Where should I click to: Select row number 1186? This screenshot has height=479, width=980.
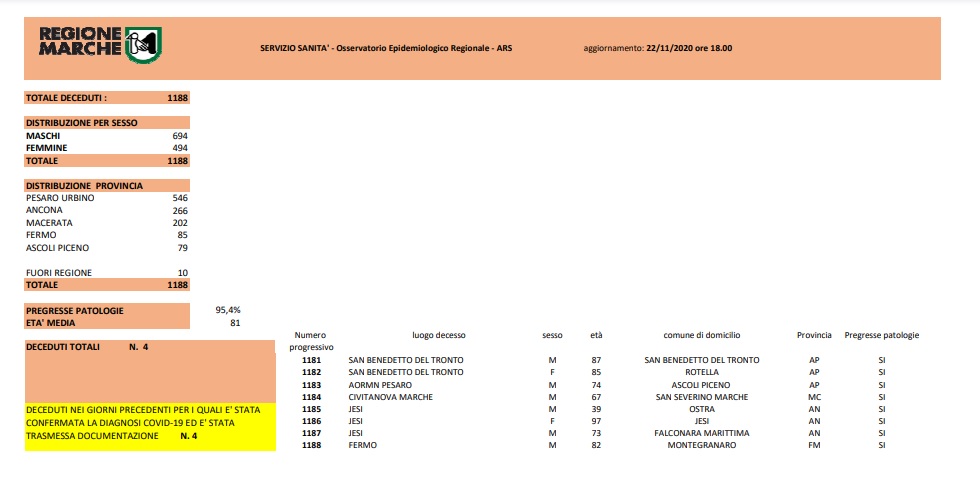click(311, 421)
